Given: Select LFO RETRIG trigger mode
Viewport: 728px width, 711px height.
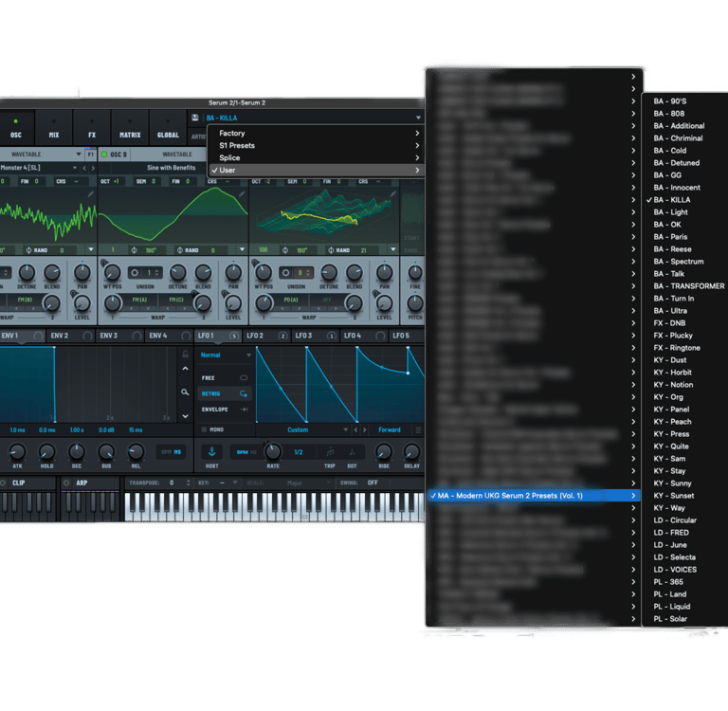Looking at the screenshot, I should click(225, 393).
